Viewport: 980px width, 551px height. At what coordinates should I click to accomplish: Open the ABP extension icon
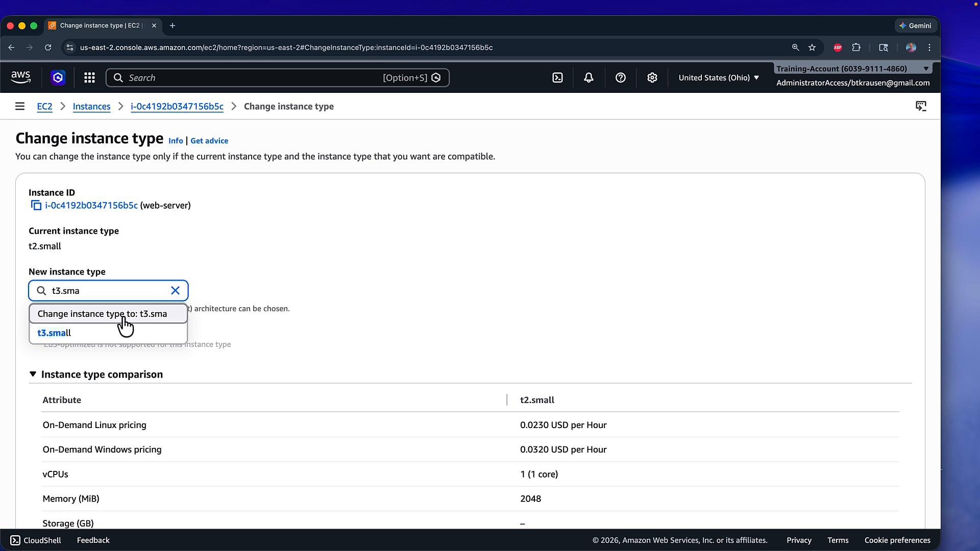click(838, 47)
